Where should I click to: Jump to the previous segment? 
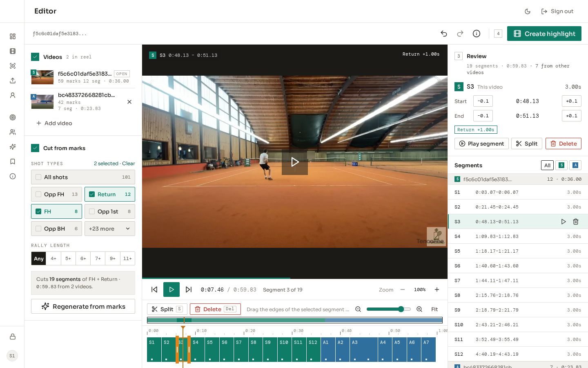click(x=154, y=289)
